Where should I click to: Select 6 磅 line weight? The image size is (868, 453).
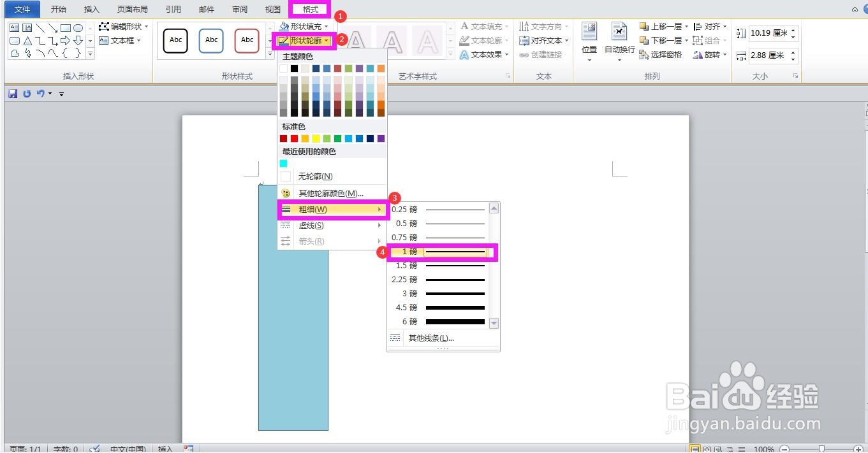[x=439, y=322]
